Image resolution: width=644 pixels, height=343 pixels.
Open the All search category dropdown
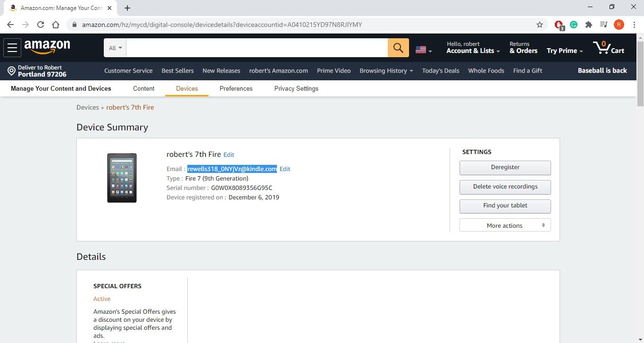(115, 48)
